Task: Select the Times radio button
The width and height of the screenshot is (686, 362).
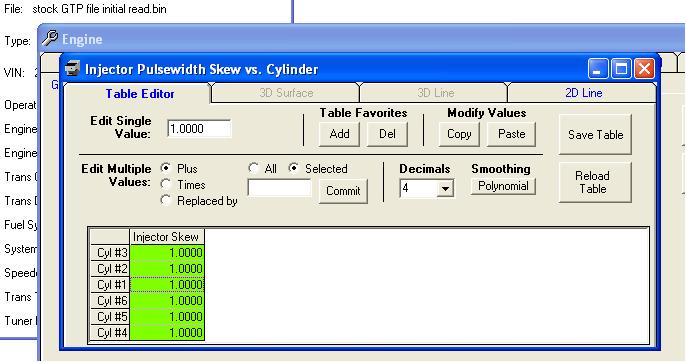Action: (x=166, y=184)
